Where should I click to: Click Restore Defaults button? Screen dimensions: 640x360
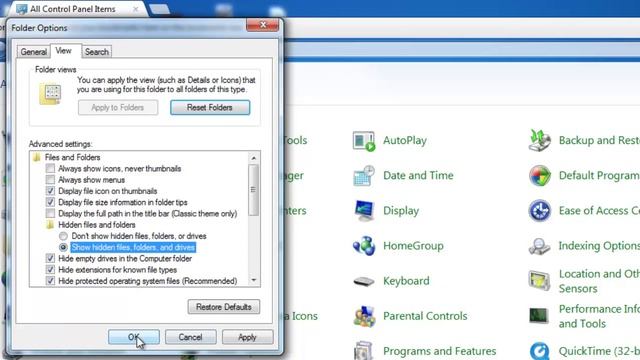pyautogui.click(x=224, y=307)
